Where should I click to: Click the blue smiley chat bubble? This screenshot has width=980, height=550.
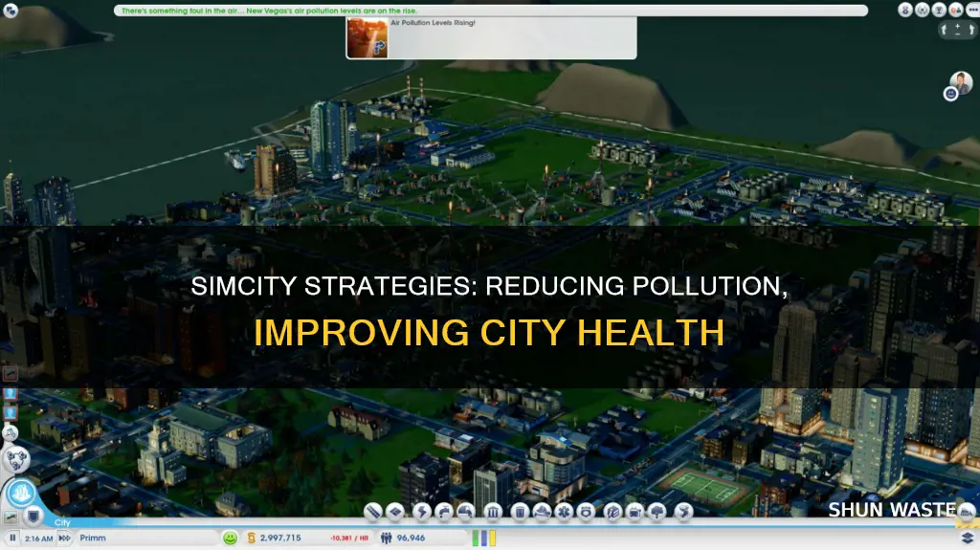[x=950, y=94]
